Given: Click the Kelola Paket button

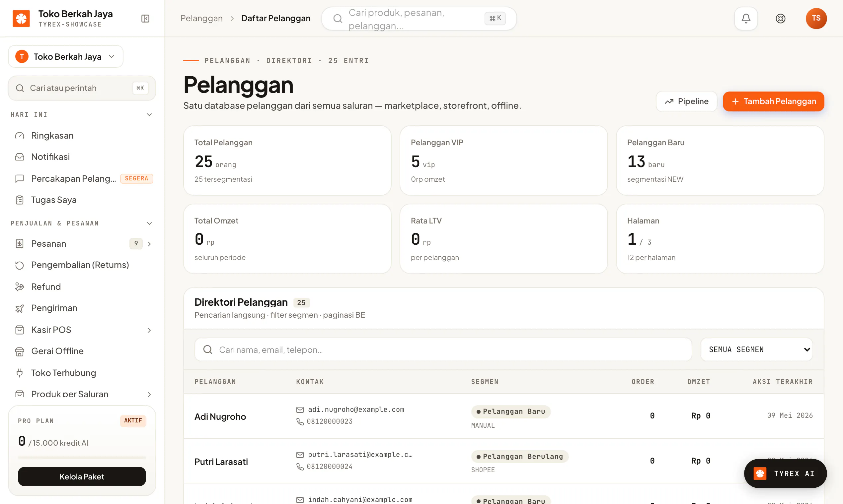Looking at the screenshot, I should [x=82, y=476].
